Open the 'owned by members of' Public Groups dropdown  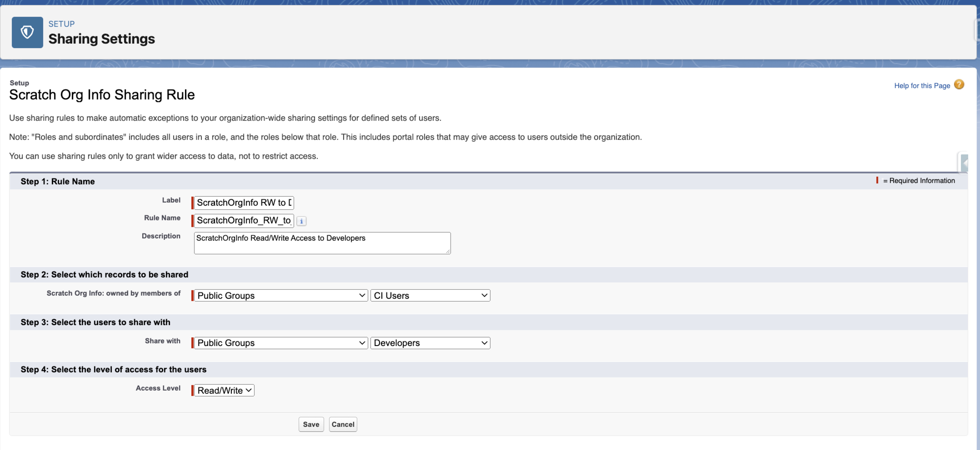(281, 295)
